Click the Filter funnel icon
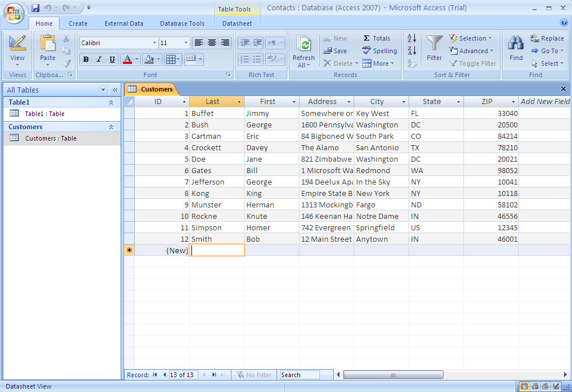Viewport: 572px width, 392px height. pos(434,43)
